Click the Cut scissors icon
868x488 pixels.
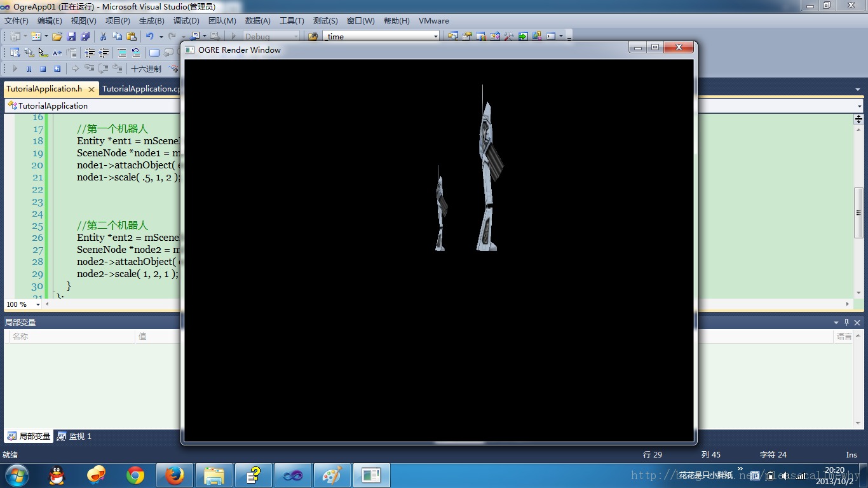(103, 36)
